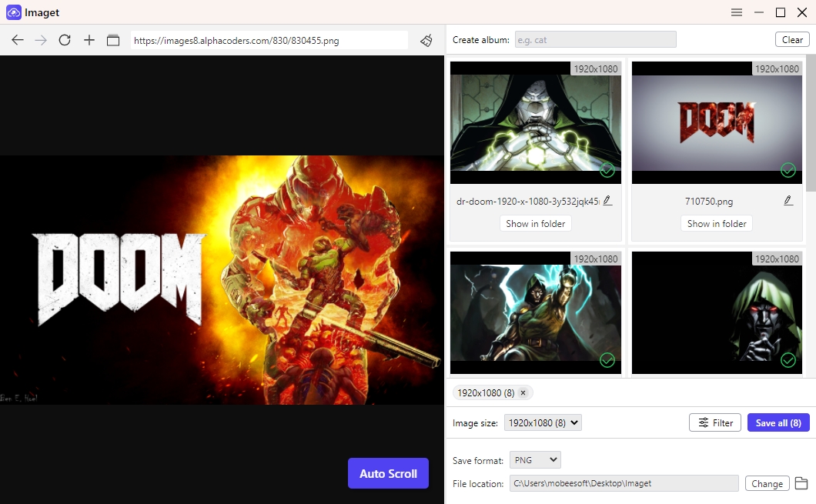The width and height of the screenshot is (816, 504).
Task: Deselect the red-eyed hooded Doom image checkmark
Action: (x=788, y=360)
